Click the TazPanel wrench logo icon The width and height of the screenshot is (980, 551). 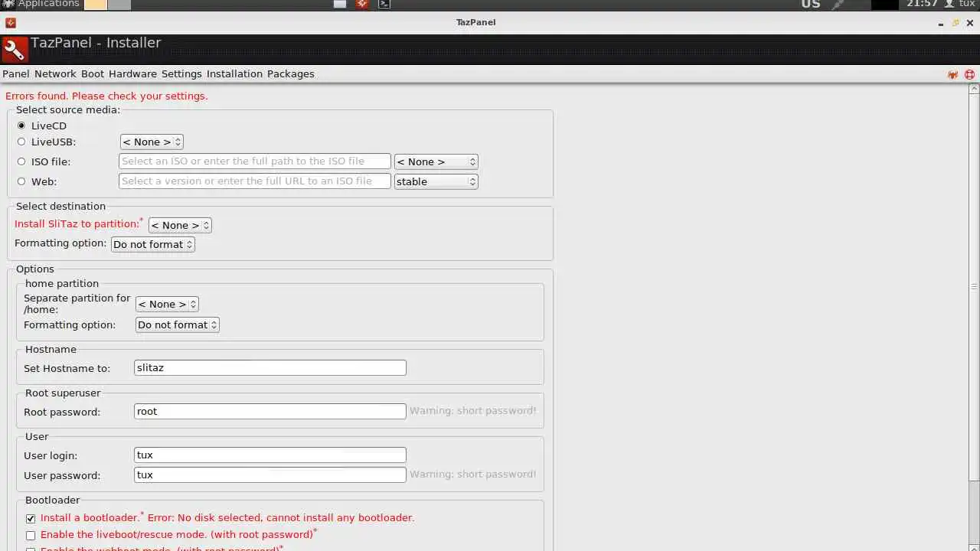coord(15,51)
